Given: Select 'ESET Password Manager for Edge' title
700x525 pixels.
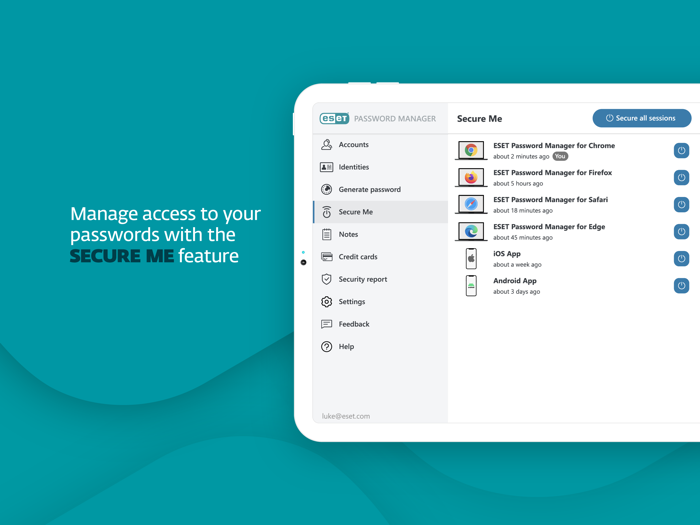Looking at the screenshot, I should [549, 227].
